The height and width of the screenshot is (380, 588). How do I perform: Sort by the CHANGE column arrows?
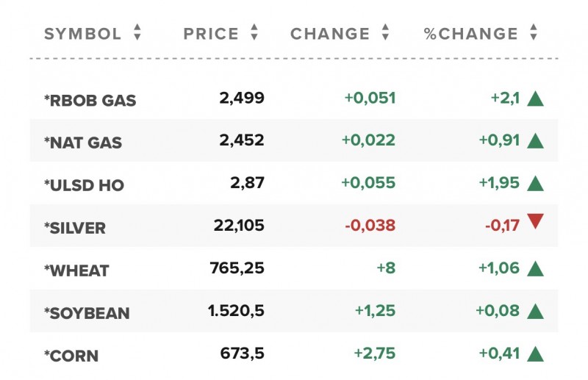coord(385,33)
